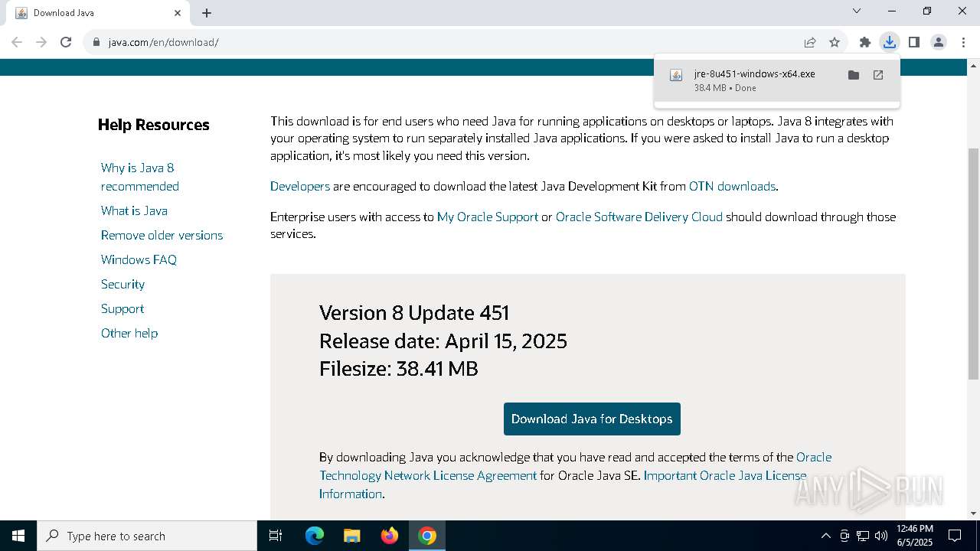Open the notification center icon

[x=955, y=536]
